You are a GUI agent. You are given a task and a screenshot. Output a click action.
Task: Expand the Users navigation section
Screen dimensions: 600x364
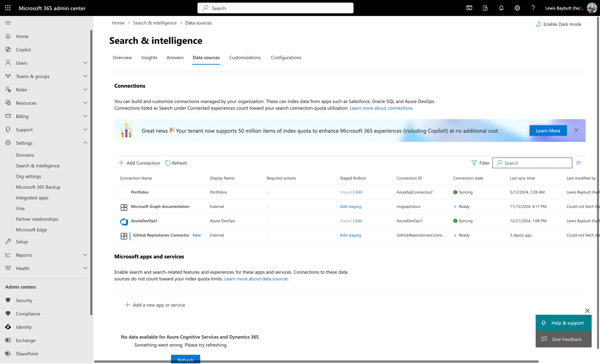[x=85, y=63]
